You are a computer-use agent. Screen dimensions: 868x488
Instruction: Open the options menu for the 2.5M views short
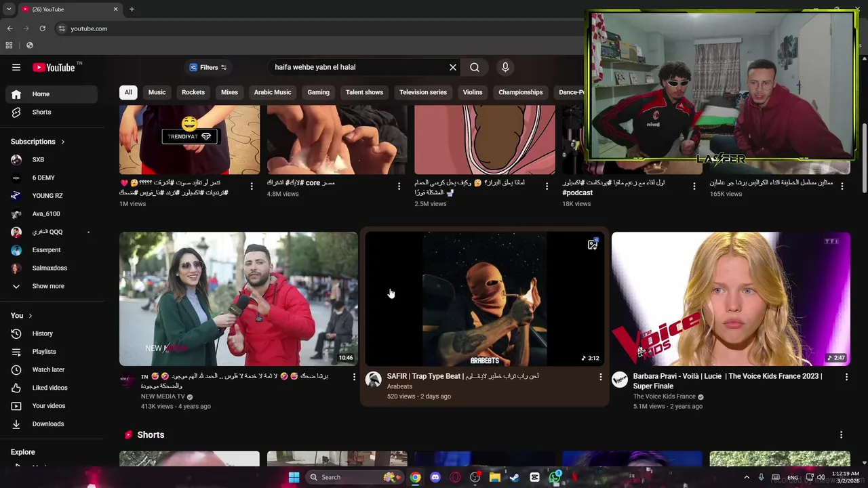tap(547, 186)
